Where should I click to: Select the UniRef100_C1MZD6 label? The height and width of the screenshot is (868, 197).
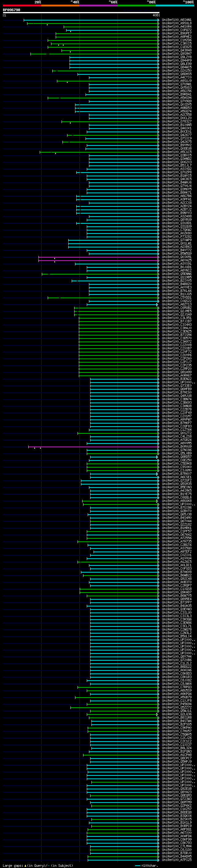click(x=177, y=40)
